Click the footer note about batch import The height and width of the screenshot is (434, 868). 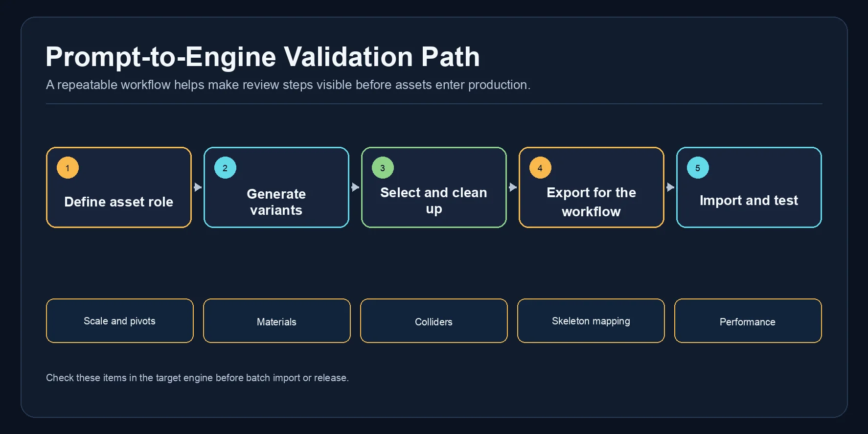point(197,378)
